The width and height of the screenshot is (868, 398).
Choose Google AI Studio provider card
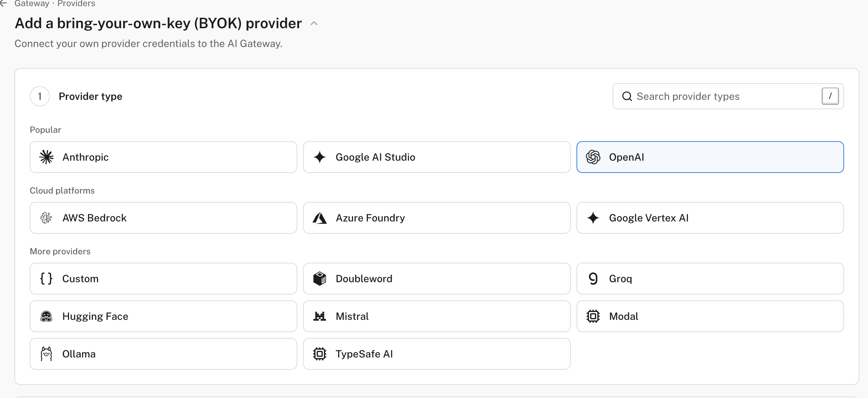coord(437,157)
